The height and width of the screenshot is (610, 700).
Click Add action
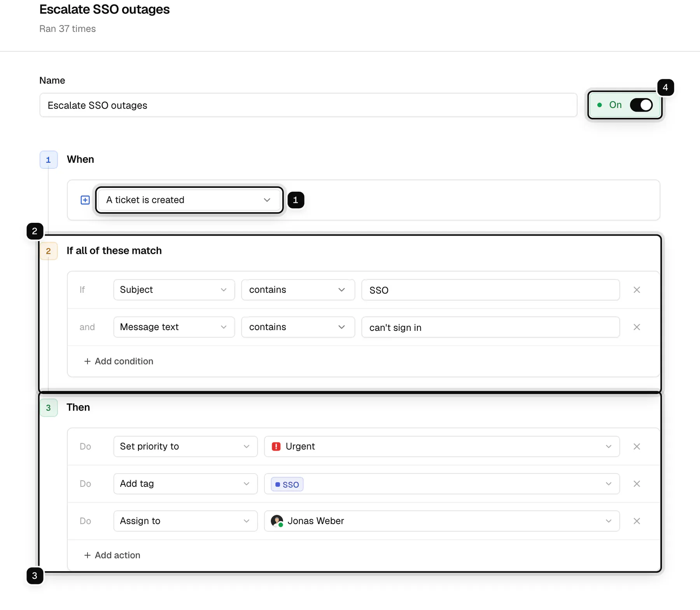click(x=112, y=555)
